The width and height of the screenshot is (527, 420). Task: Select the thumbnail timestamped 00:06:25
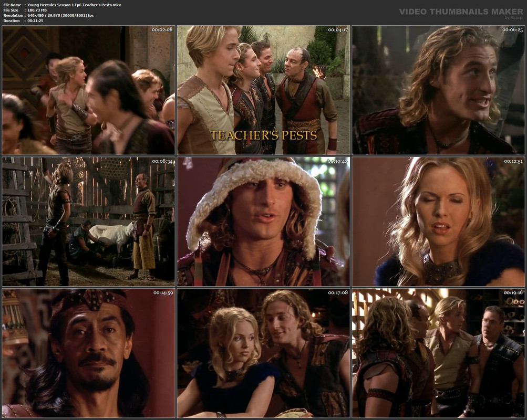pos(438,90)
